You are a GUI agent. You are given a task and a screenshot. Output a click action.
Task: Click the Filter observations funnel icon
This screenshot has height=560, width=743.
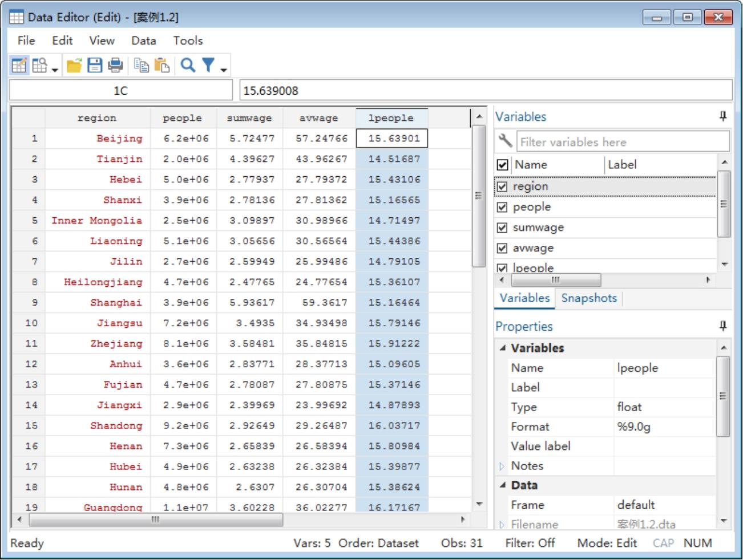pyautogui.click(x=208, y=66)
